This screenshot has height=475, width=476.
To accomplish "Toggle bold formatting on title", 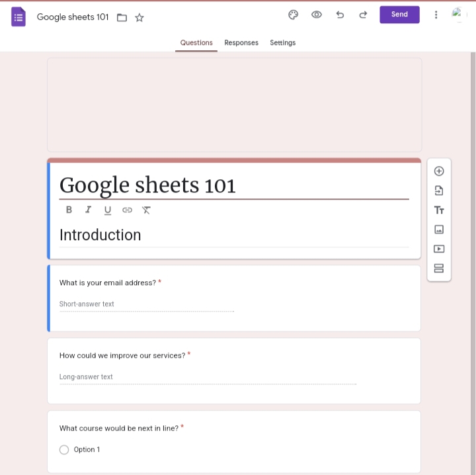I will coord(69,210).
